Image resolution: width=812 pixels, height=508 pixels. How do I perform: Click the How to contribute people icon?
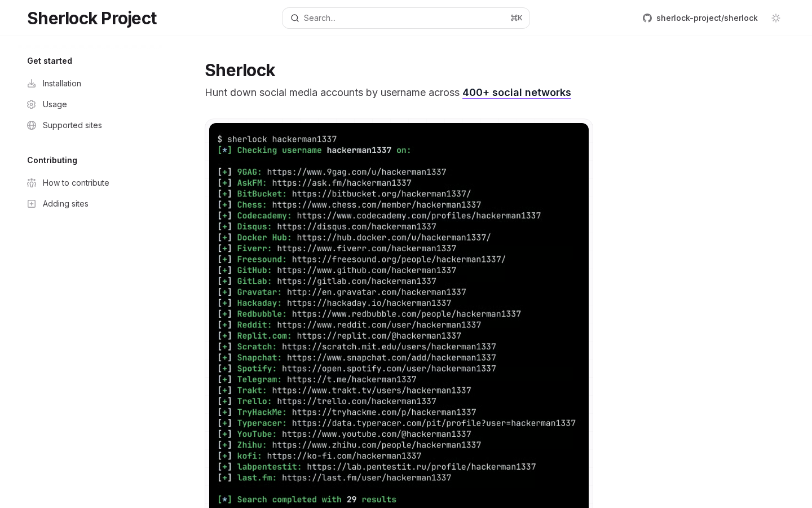pyautogui.click(x=32, y=183)
